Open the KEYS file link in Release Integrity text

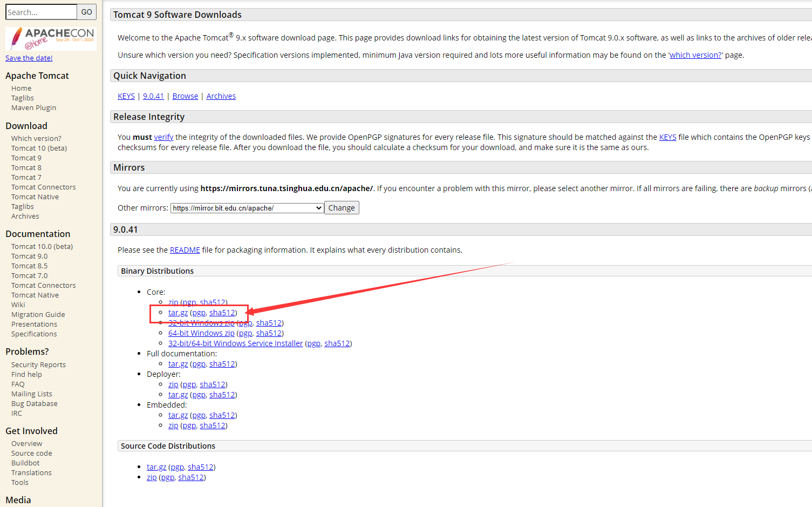pyautogui.click(x=667, y=137)
